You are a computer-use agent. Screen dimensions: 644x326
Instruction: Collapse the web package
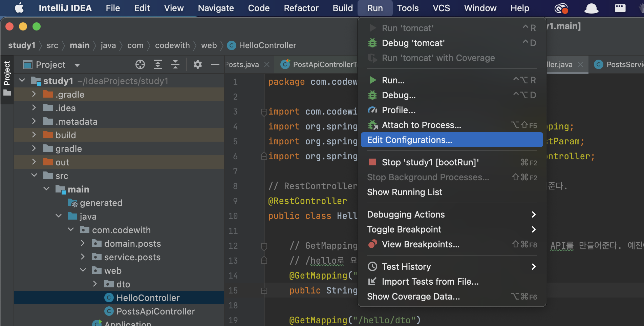pos(83,270)
